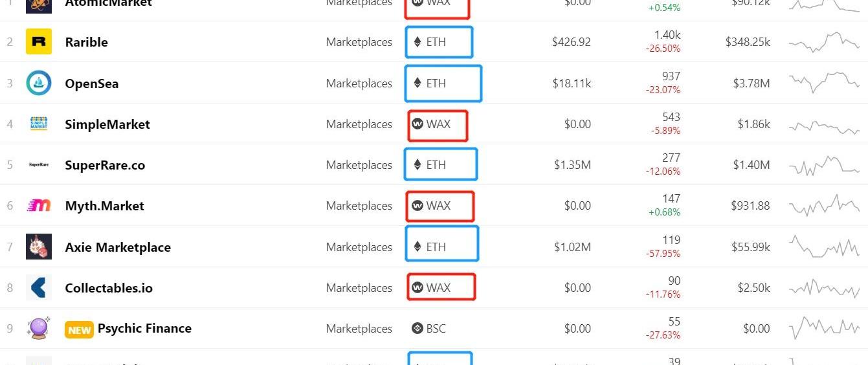
Task: Select the Collectables.io blue logo icon
Action: coord(39,287)
